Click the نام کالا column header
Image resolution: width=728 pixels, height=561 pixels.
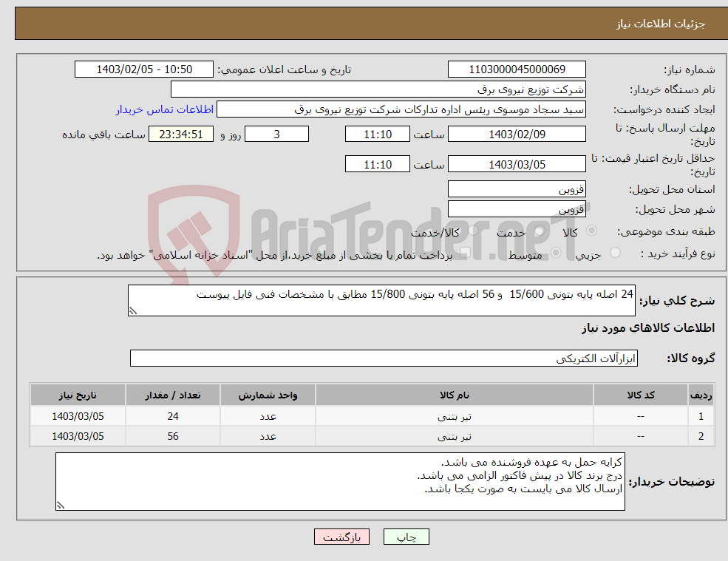455,395
